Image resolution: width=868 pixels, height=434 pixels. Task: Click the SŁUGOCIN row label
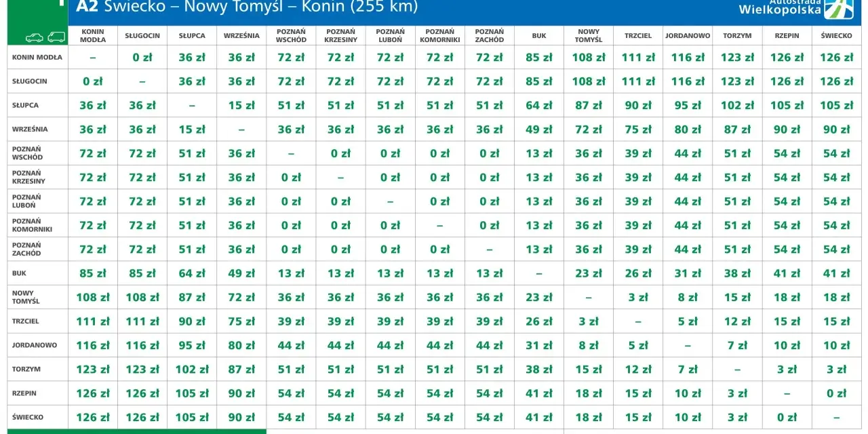[x=29, y=81]
